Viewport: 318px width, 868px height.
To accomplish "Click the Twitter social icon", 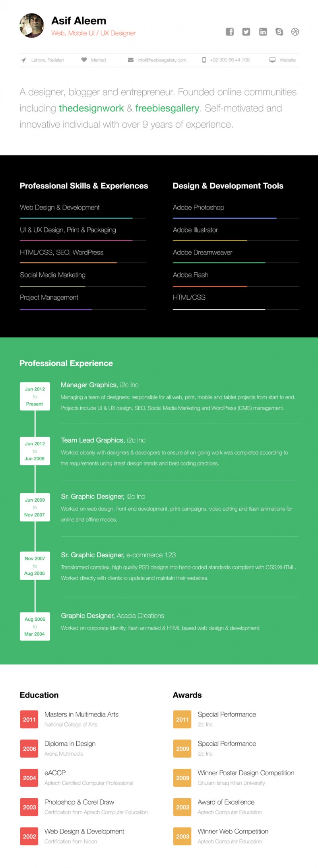I will tap(246, 32).
